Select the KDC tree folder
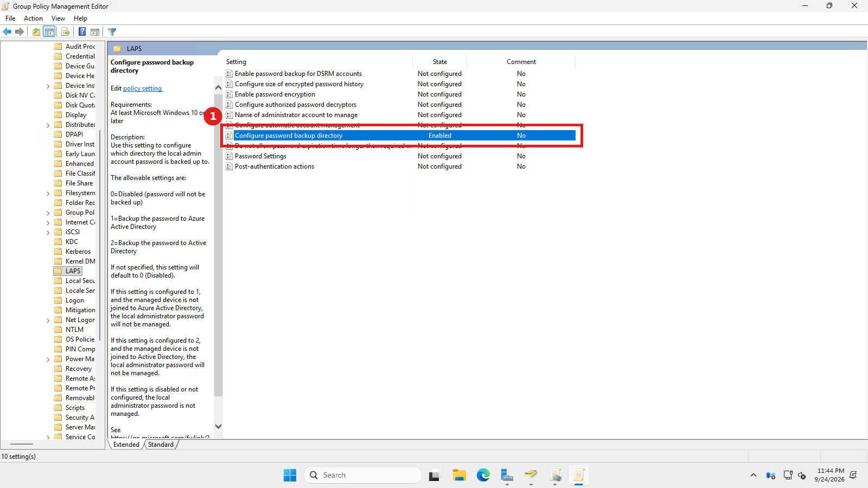Image resolution: width=868 pixels, height=488 pixels. [72, 242]
